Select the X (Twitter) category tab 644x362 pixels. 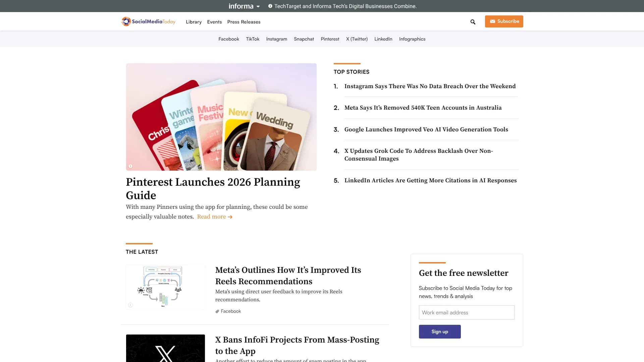(x=357, y=39)
